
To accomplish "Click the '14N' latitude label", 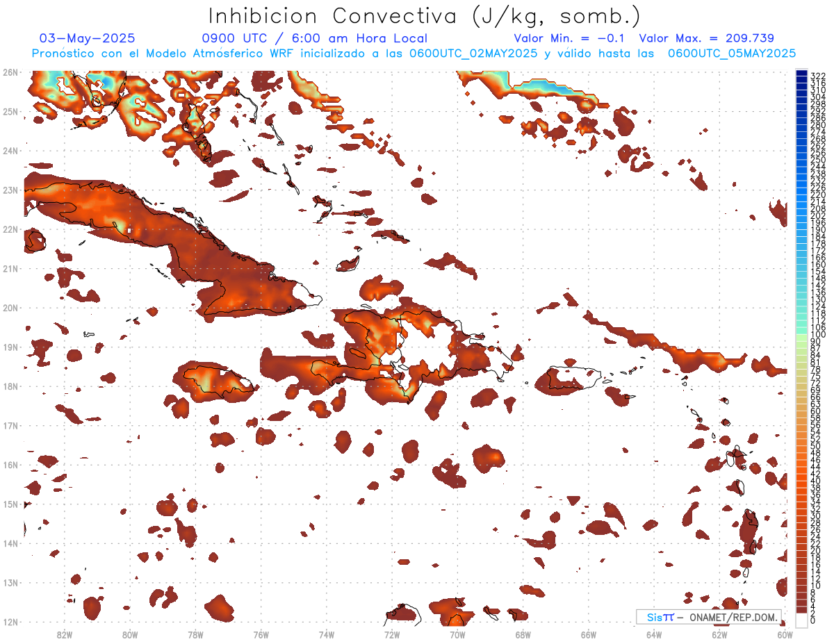I will [x=10, y=543].
